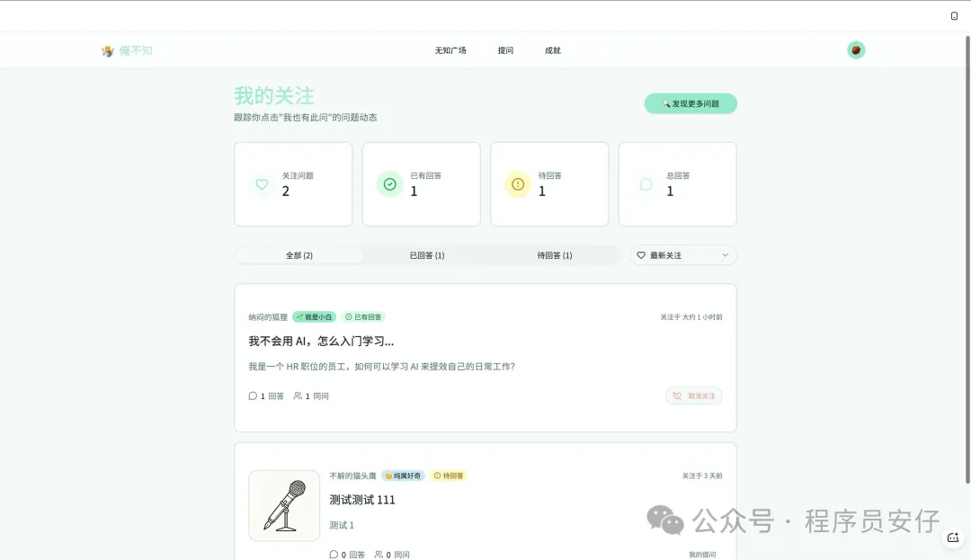Go to 提问 in the top navigation
This screenshot has height=560, width=971.
[x=505, y=50]
